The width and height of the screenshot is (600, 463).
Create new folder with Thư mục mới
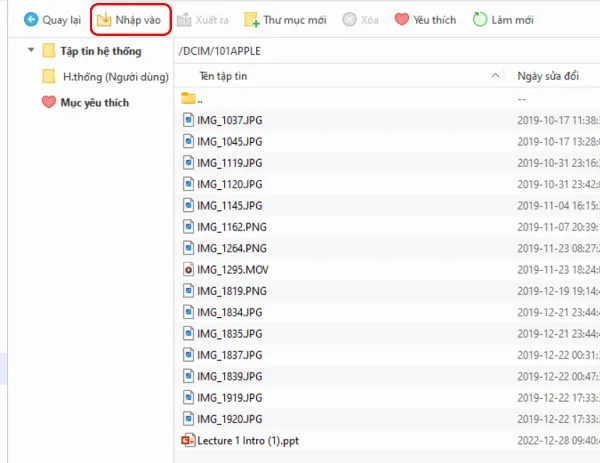pos(286,19)
